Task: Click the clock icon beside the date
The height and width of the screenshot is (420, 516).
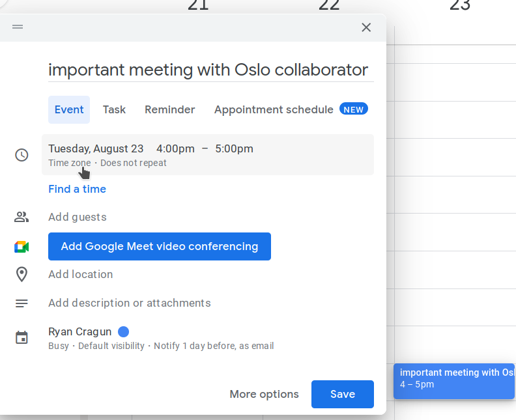Action: (21, 155)
